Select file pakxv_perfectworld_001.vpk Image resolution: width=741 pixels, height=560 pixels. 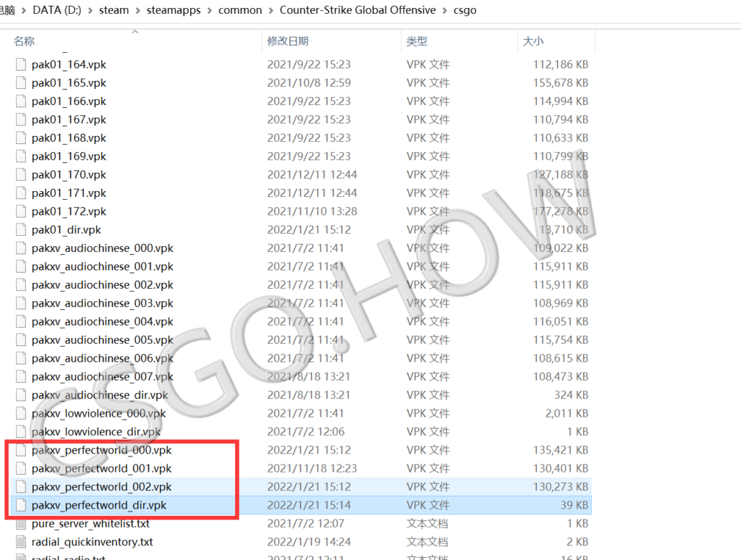coord(300,468)
